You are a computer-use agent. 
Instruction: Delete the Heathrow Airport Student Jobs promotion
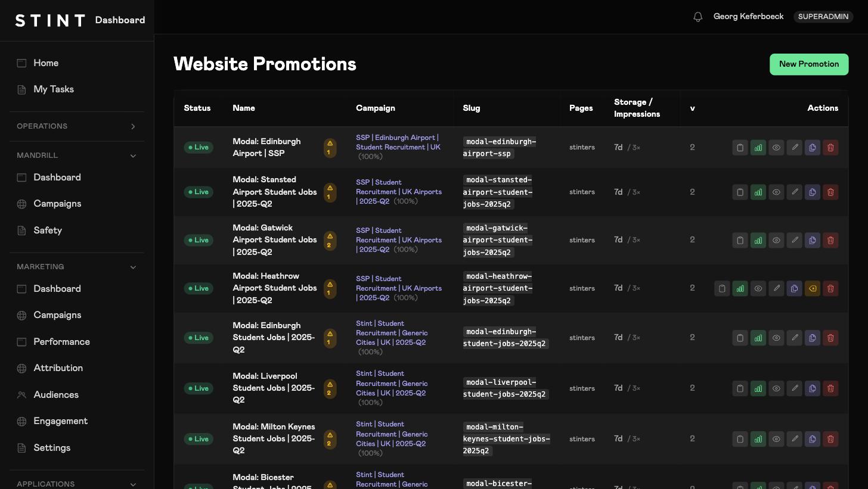pyautogui.click(x=831, y=289)
